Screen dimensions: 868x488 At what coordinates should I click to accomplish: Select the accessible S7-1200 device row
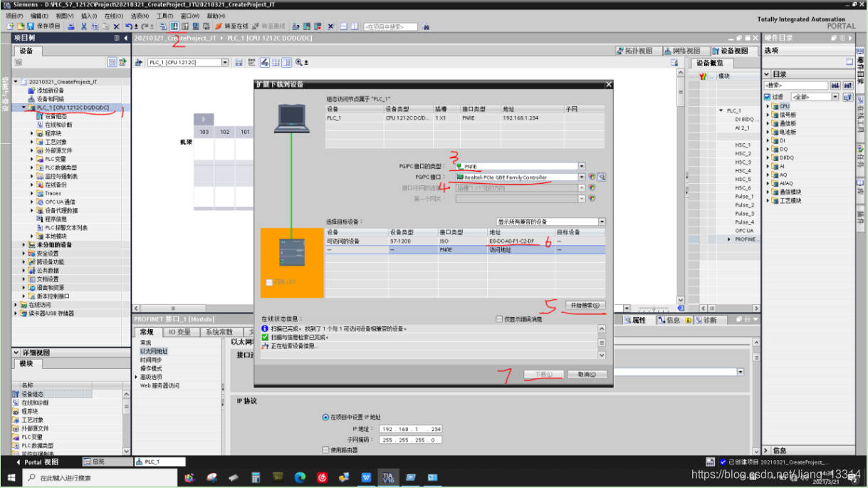tap(465, 242)
